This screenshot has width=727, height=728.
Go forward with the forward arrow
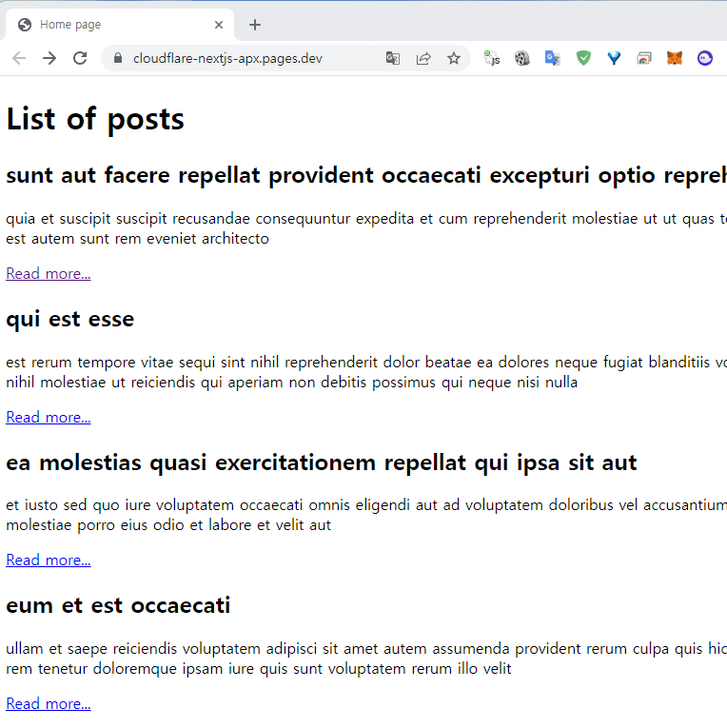tap(49, 58)
